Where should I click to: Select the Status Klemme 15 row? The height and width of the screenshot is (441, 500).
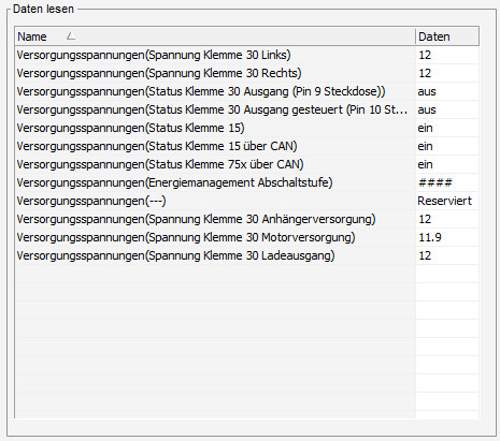(247, 128)
